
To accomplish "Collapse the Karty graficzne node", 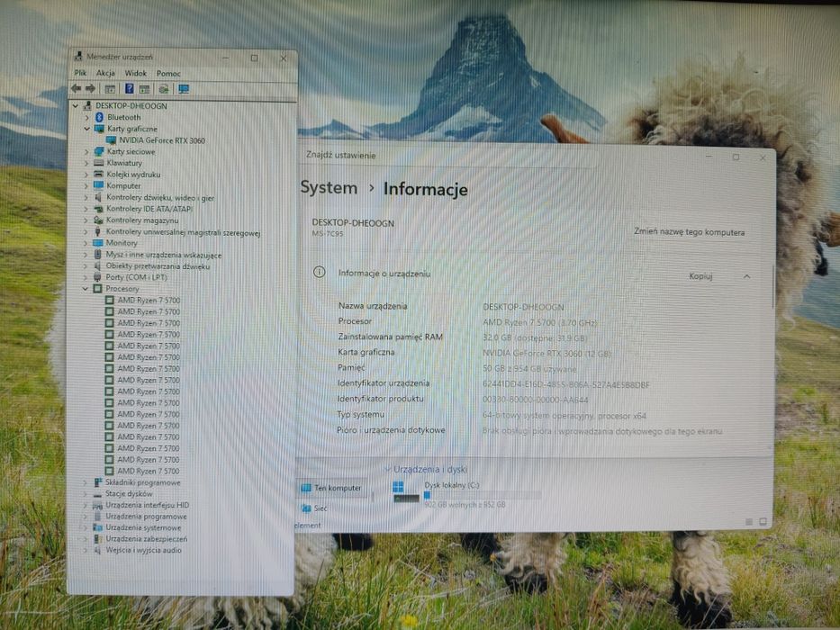I will click(86, 129).
